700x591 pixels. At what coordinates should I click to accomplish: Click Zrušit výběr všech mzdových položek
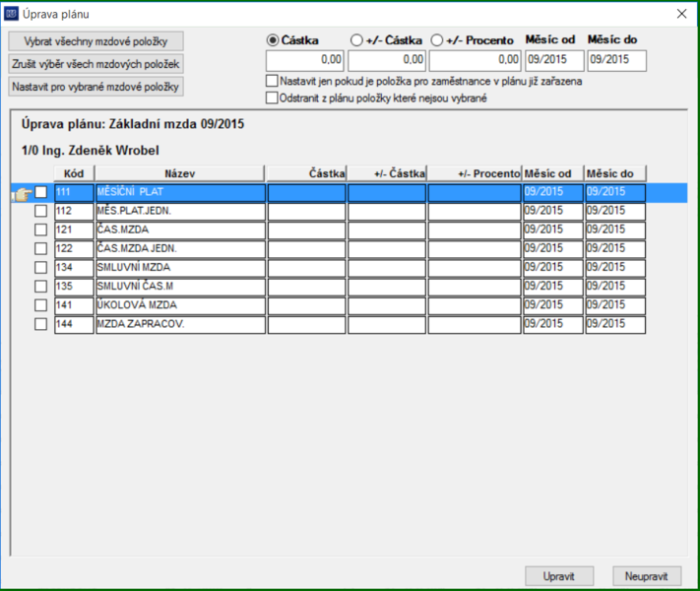[x=95, y=64]
